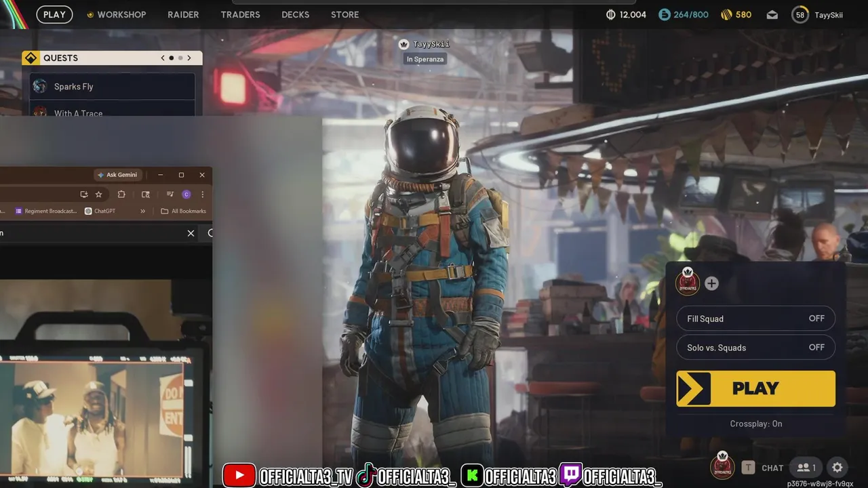Viewport: 868px width, 488px height.
Task: Open the browser profile avatar C
Action: [x=186, y=194]
